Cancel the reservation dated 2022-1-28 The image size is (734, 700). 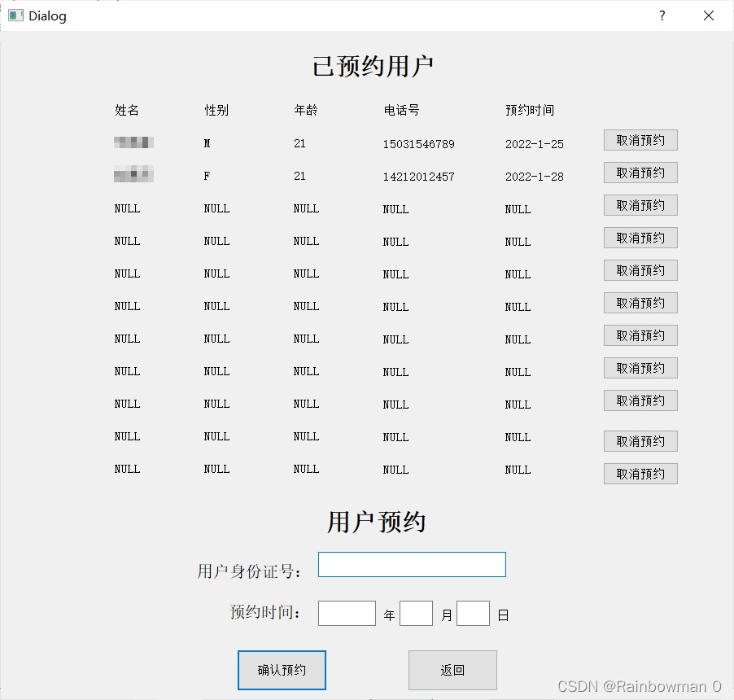pos(640,173)
